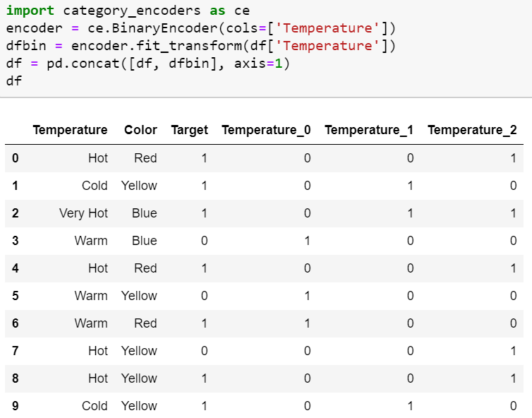Click the Cold cell in row 1
This screenshot has width=532, height=418.
[95, 186]
